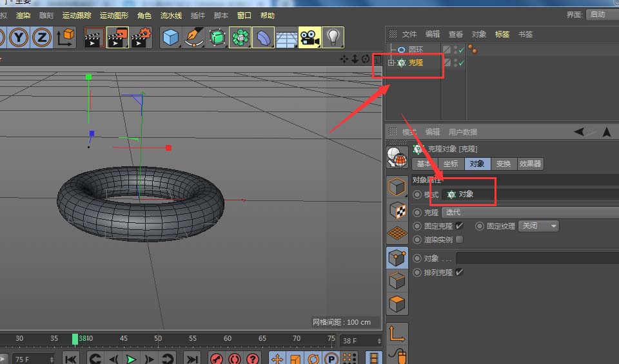Toggle Z axis lock
The image size is (619, 364).
click(42, 38)
